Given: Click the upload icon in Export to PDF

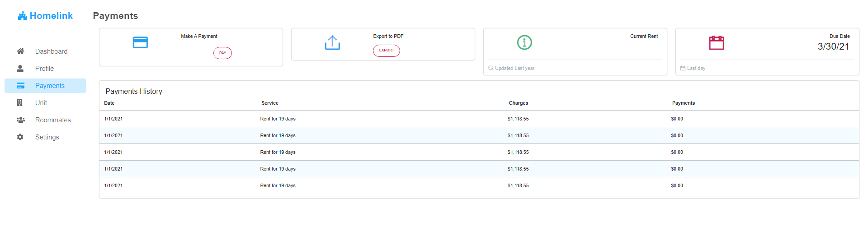Looking at the screenshot, I should (332, 43).
